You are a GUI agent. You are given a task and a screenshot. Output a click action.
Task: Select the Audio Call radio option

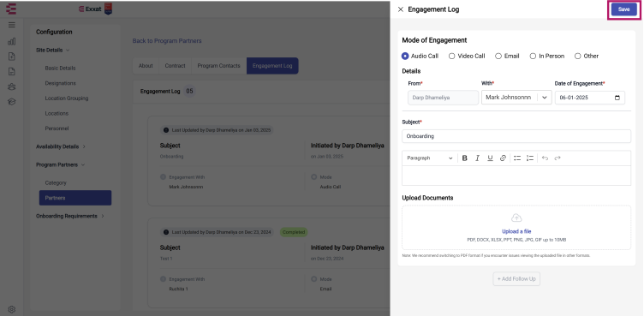pos(405,56)
